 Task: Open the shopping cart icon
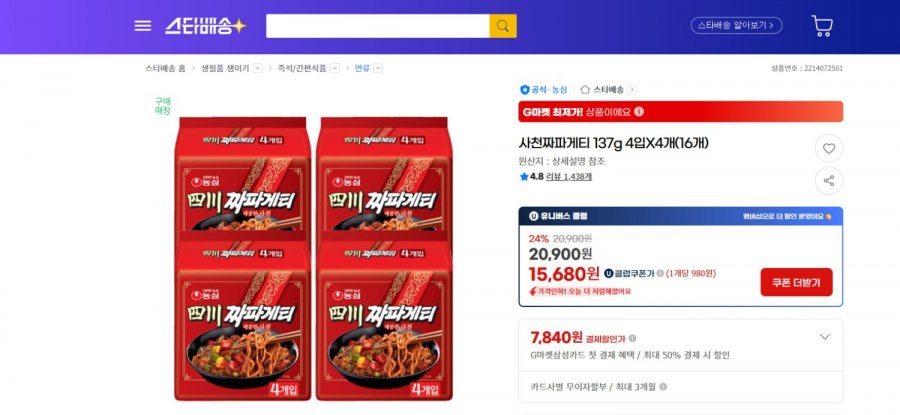point(822,26)
